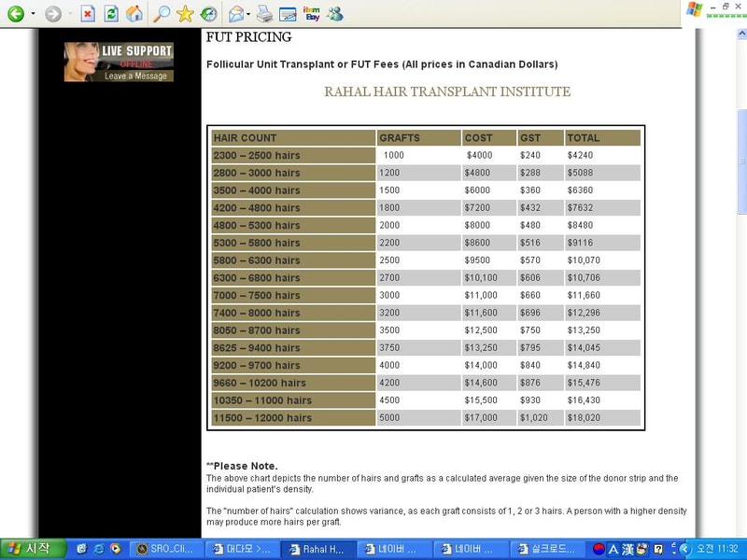Go back with the green Back arrow

(15, 14)
